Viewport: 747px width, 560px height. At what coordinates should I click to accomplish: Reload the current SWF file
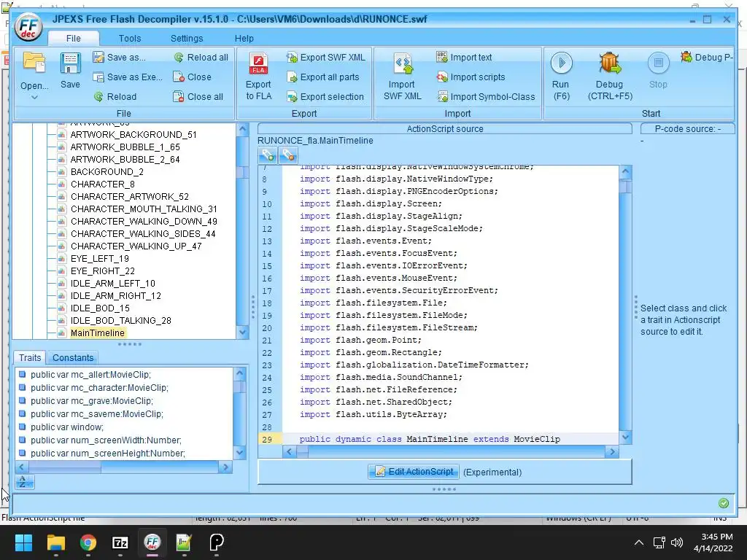[x=115, y=97]
